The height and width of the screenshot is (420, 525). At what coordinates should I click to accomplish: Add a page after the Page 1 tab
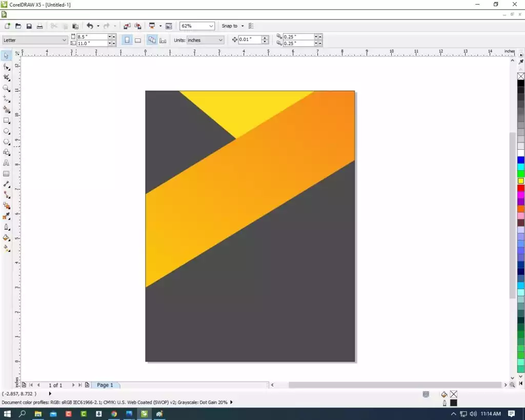tap(87, 385)
